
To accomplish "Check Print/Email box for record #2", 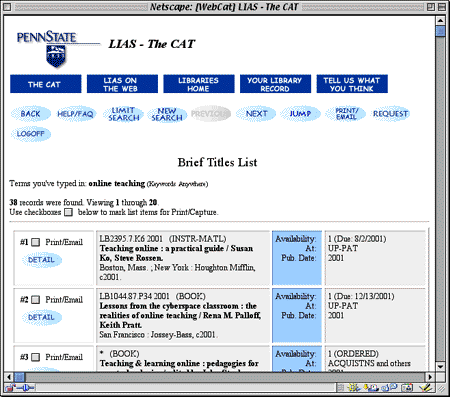I will [35, 300].
